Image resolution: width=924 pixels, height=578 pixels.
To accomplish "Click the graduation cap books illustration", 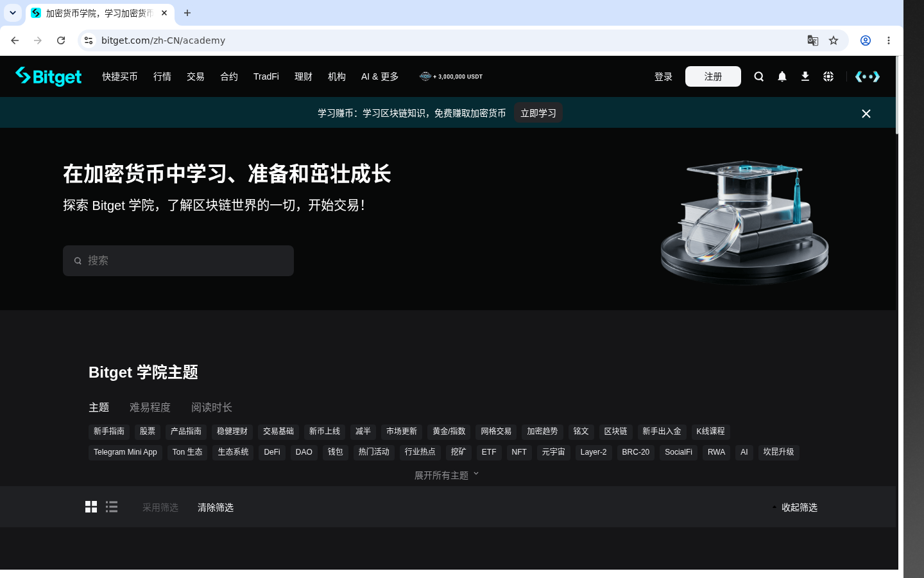I will (x=745, y=222).
